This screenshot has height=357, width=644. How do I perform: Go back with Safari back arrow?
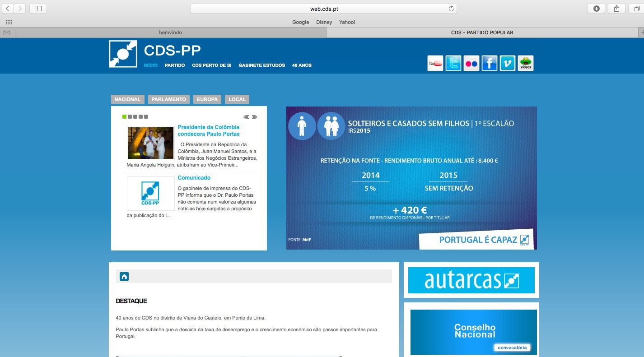point(8,9)
